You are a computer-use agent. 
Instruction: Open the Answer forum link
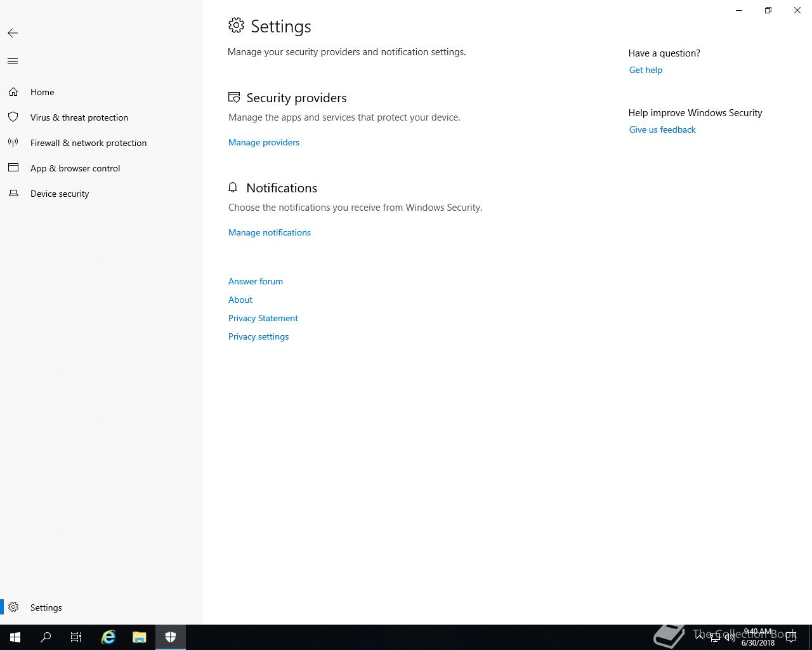click(x=256, y=281)
